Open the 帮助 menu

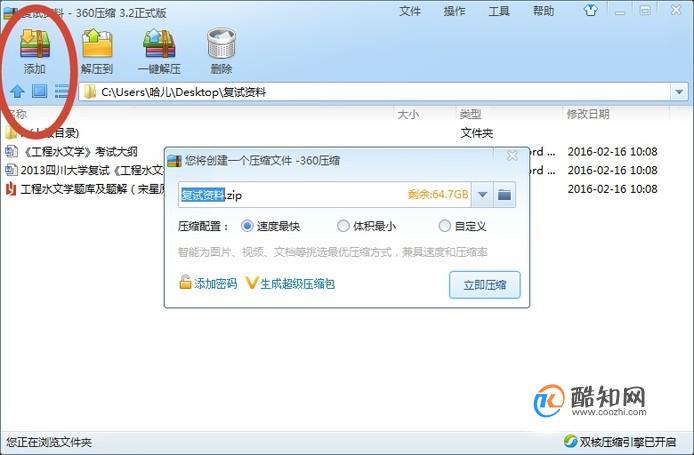pyautogui.click(x=543, y=11)
